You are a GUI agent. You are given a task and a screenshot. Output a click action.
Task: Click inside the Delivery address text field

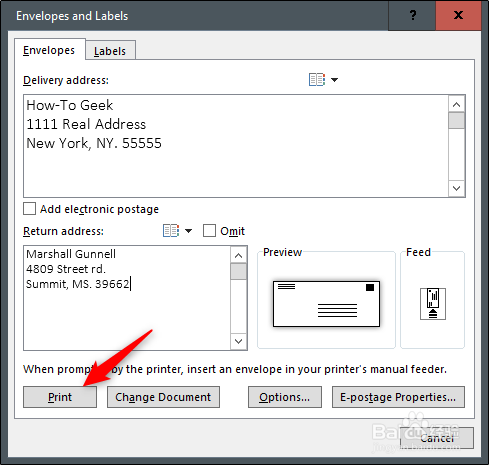(236, 146)
